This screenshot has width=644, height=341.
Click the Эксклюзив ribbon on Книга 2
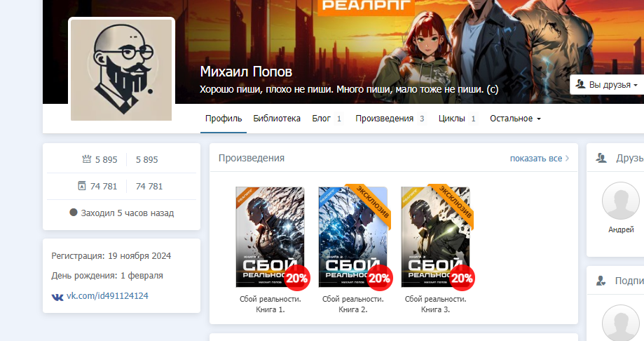point(371,202)
